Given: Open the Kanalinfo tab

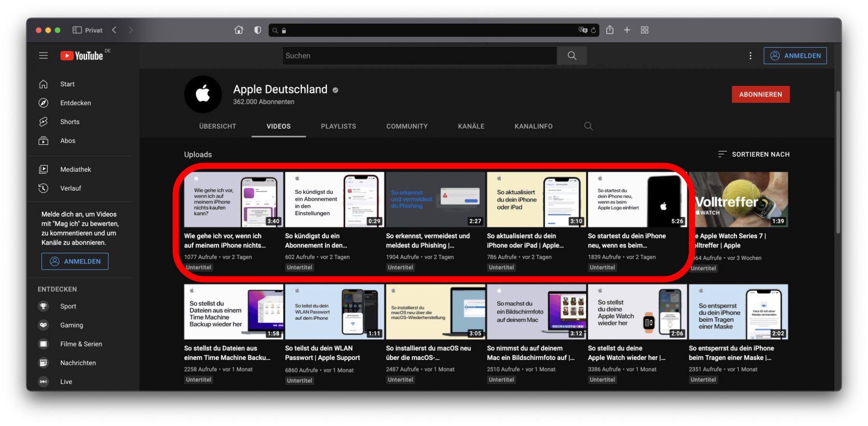Looking at the screenshot, I should (533, 126).
